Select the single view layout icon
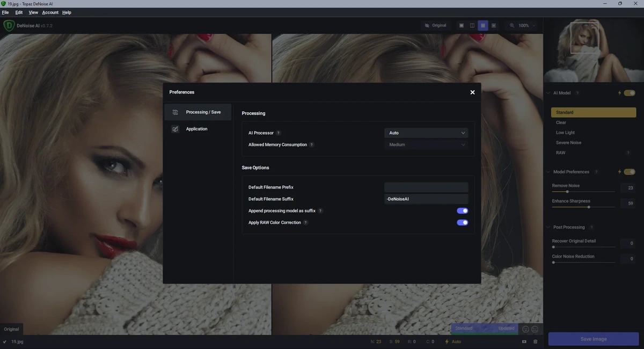Viewport: 644px width, 349px height. coord(461,25)
